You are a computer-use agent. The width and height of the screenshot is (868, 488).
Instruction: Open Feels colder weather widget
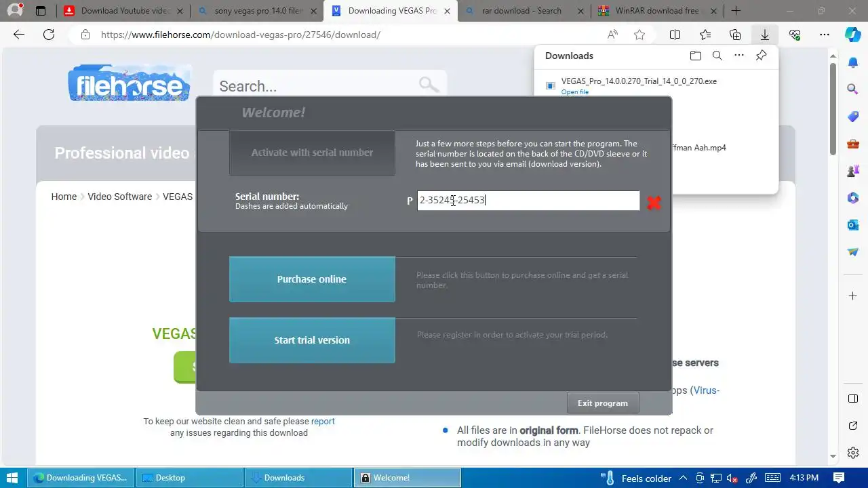click(x=636, y=478)
